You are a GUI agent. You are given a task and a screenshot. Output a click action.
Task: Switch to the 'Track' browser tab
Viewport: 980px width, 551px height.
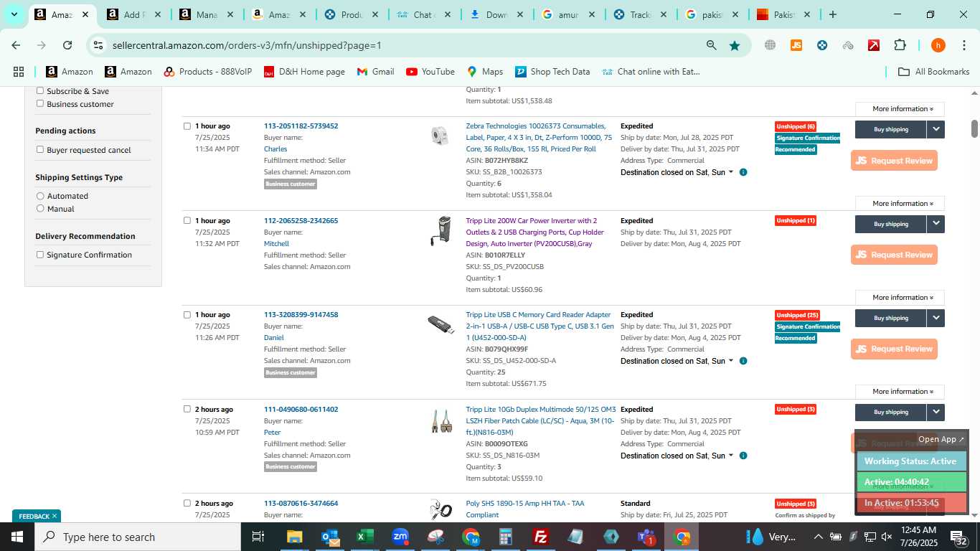click(x=641, y=14)
